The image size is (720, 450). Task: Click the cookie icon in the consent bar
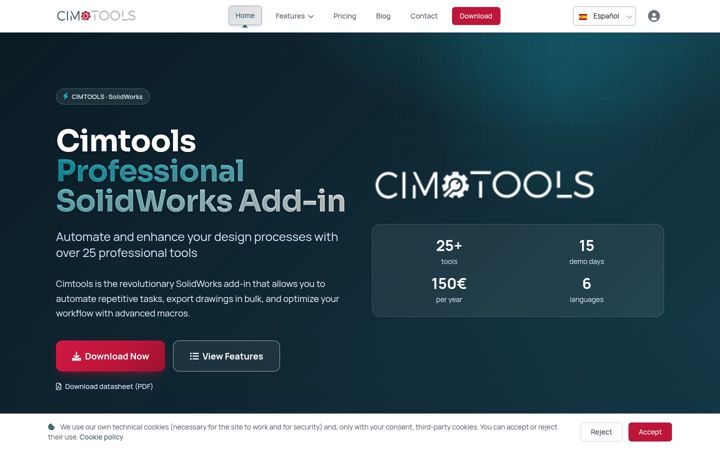pyautogui.click(x=51, y=427)
